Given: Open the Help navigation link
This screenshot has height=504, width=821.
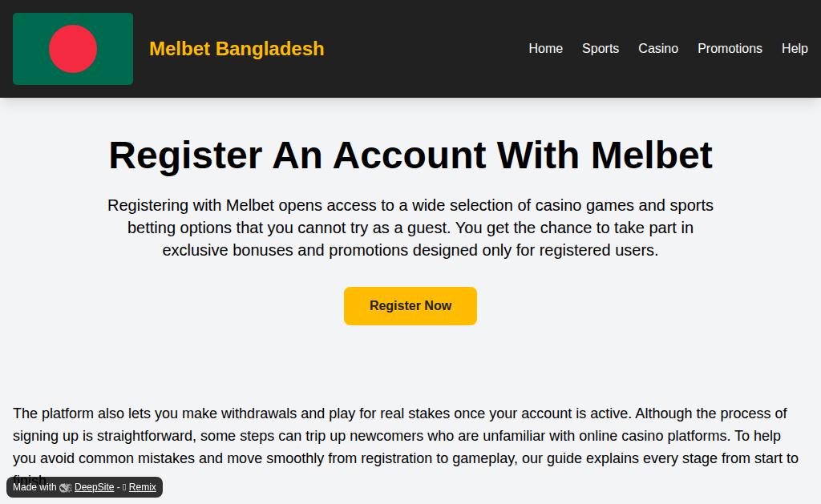Looking at the screenshot, I should coord(795,48).
